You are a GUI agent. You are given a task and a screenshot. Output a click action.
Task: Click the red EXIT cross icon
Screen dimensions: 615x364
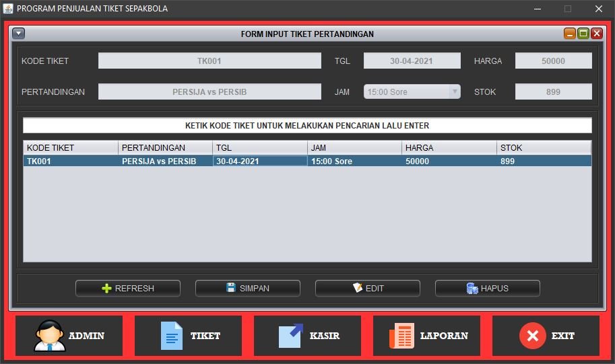coord(532,335)
